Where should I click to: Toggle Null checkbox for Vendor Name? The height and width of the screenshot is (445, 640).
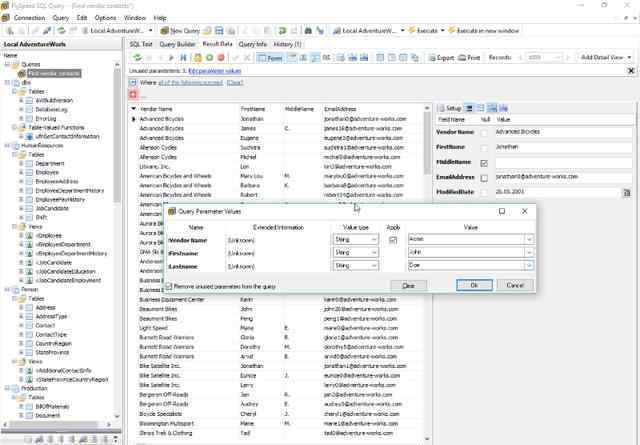pos(484,133)
